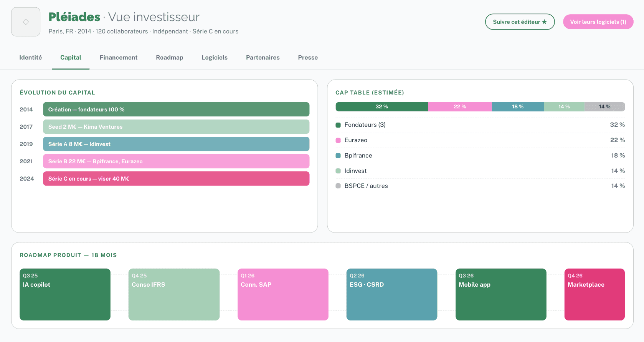Open the Q3 25 IA copilot card
This screenshot has width=644, height=342.
(65, 294)
